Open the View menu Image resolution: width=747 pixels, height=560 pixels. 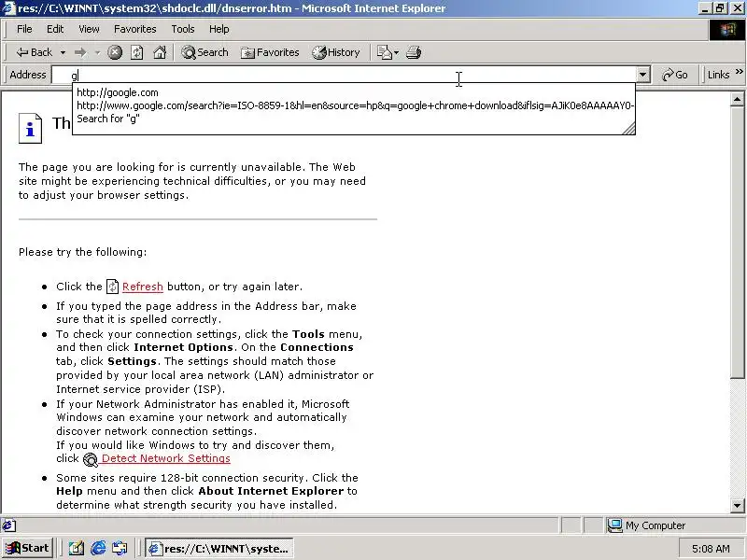coord(89,29)
